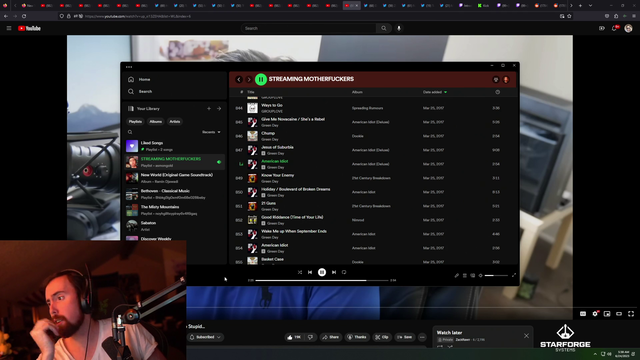
Task: Go back with Spotify header back arrow
Action: click(x=239, y=80)
